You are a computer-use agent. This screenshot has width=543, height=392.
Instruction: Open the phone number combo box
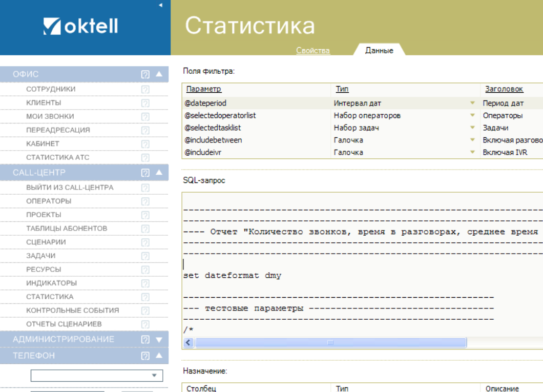(154, 376)
